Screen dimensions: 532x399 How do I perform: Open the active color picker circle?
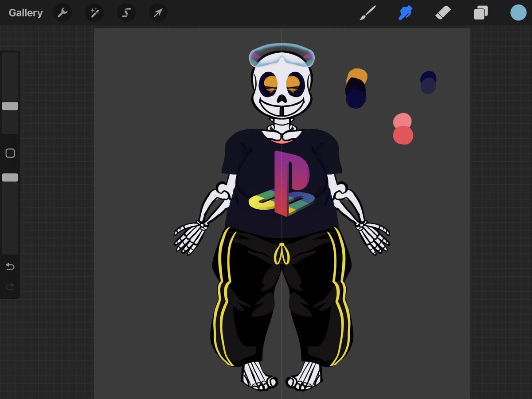coord(518,13)
